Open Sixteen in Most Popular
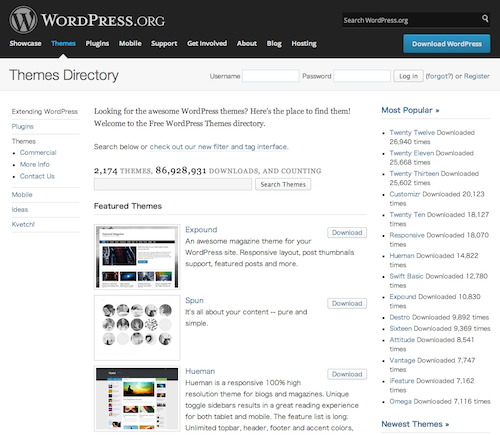 (401, 328)
